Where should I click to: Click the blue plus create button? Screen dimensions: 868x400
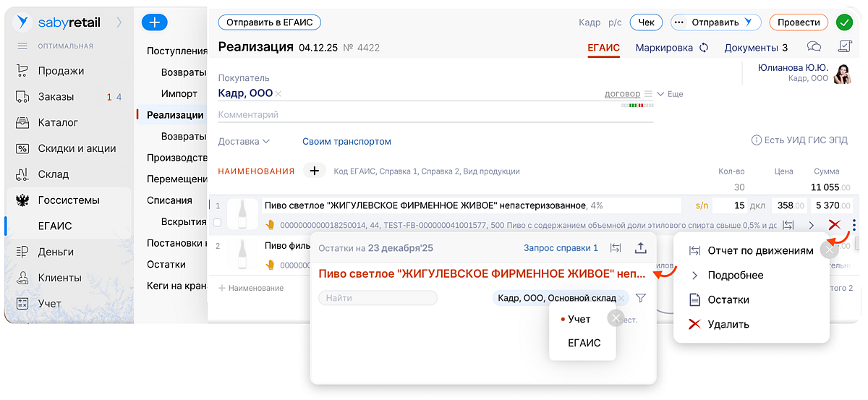click(x=154, y=22)
